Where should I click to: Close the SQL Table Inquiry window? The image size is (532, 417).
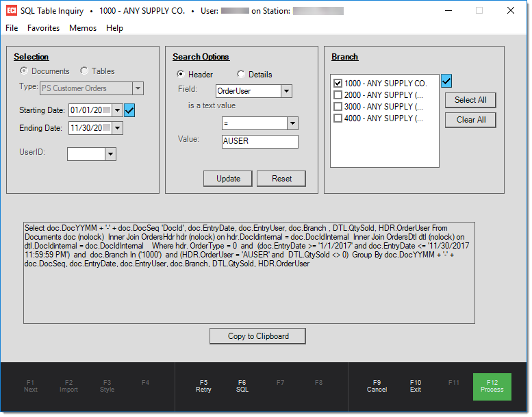(x=510, y=10)
